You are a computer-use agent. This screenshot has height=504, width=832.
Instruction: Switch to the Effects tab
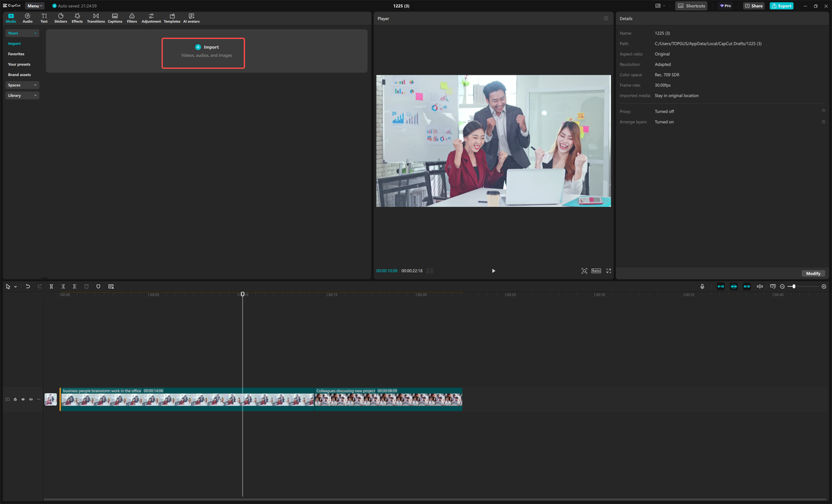click(77, 18)
